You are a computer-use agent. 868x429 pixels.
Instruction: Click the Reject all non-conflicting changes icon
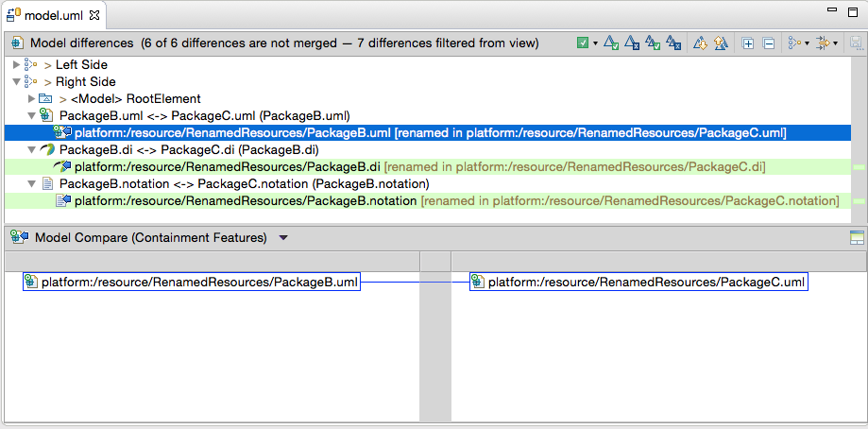click(x=673, y=43)
